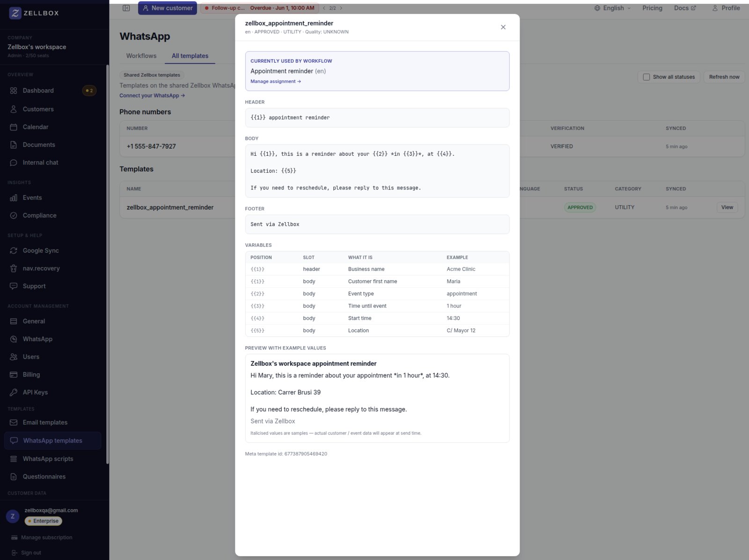The image size is (749, 560).
Task: Select the All templates tab
Action: pyautogui.click(x=190, y=56)
